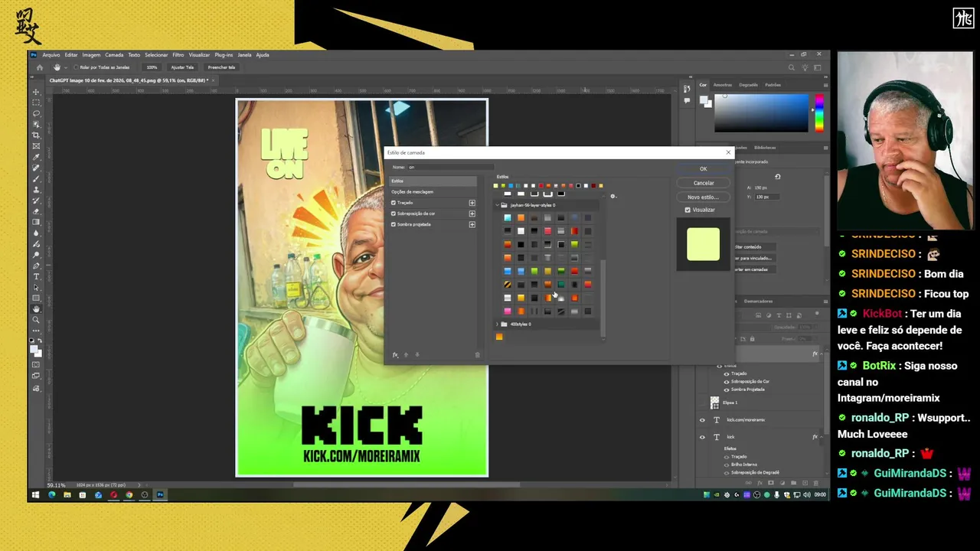Select the Lasso tool
980x551 pixels.
(36, 113)
